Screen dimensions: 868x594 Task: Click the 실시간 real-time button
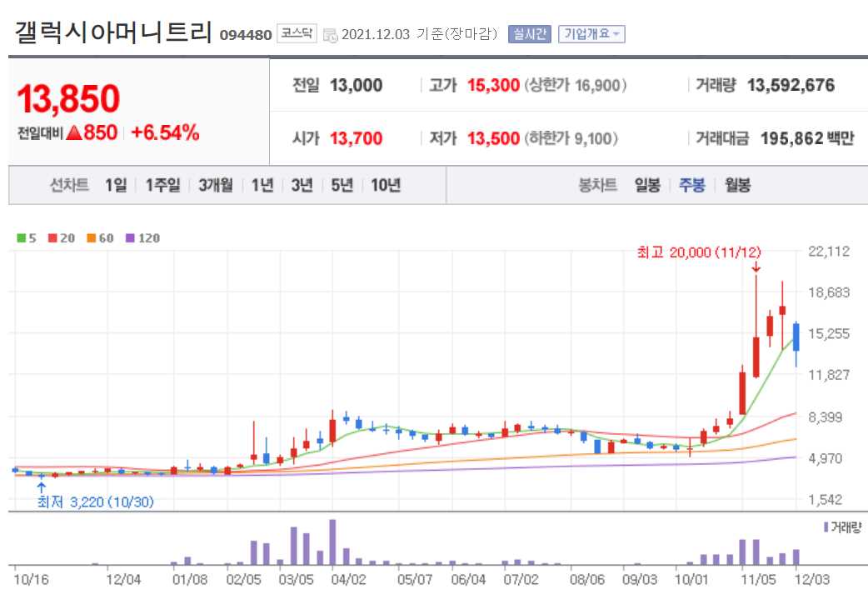(530, 34)
